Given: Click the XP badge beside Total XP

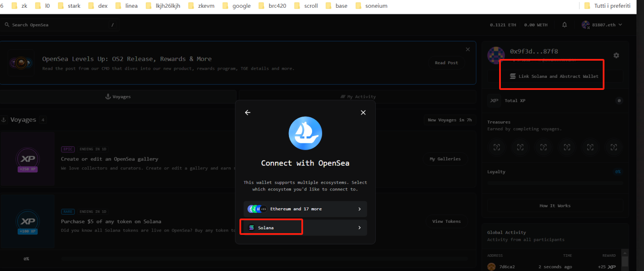Looking at the screenshot, I should coord(494,101).
